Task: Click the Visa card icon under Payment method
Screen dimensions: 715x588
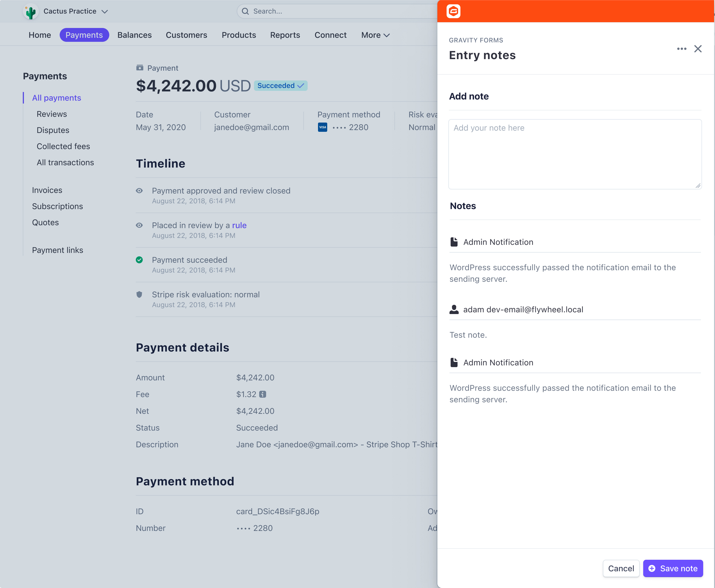Action: point(322,127)
